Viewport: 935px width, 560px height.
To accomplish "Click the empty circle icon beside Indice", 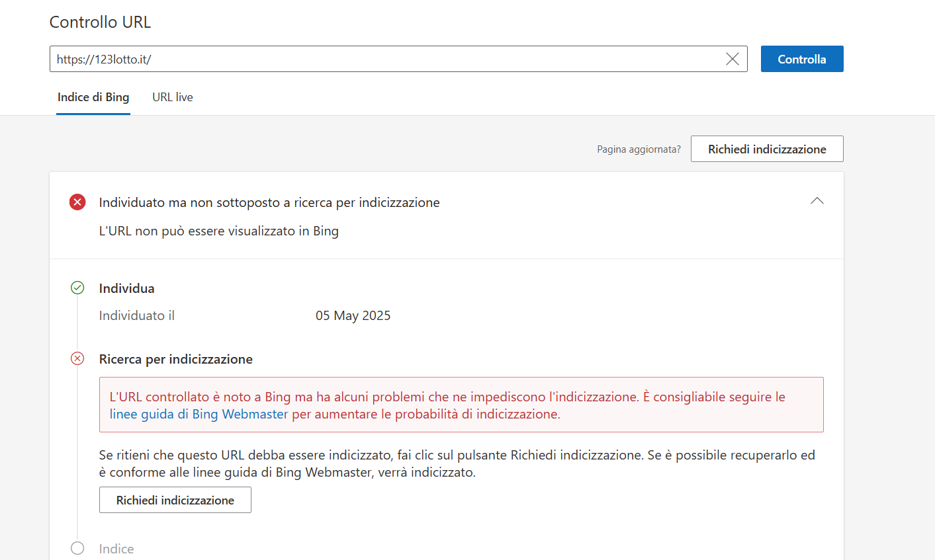I will [77, 548].
